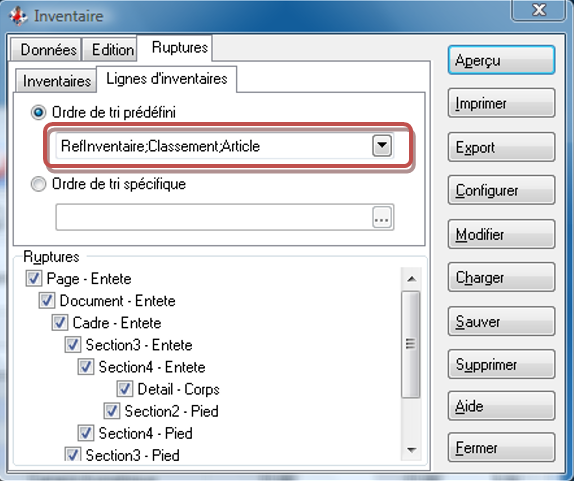The width and height of the screenshot is (574, 481).
Task: Click the Sauver button
Action: click(501, 321)
